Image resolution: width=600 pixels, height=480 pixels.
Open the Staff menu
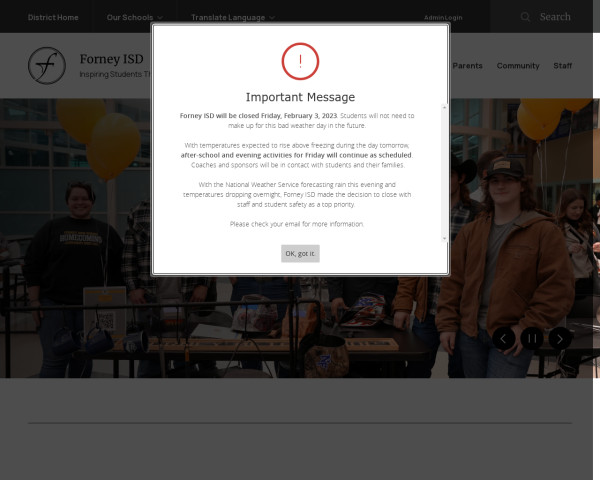click(563, 66)
